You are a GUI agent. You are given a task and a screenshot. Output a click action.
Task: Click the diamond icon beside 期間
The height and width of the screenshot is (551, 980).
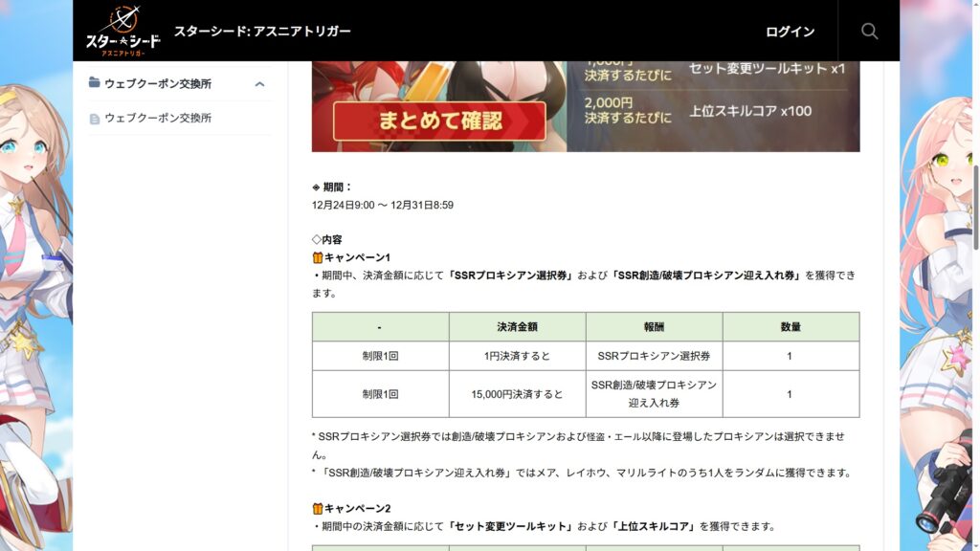pyautogui.click(x=317, y=187)
